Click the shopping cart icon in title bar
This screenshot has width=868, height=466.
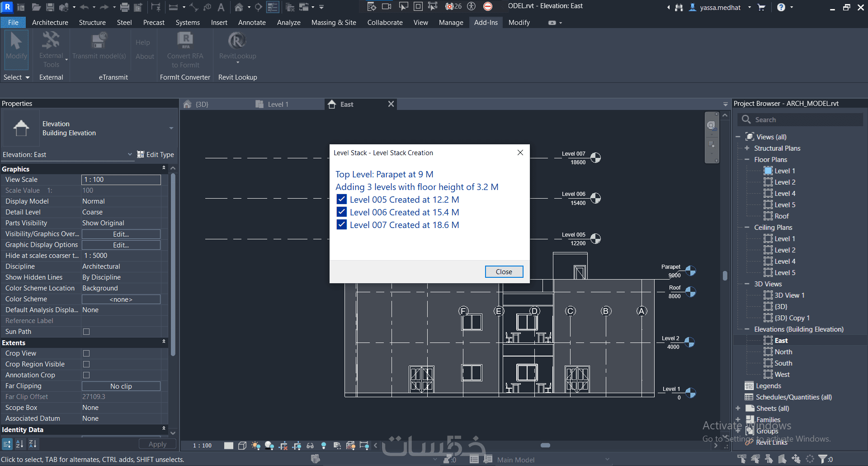pyautogui.click(x=761, y=7)
